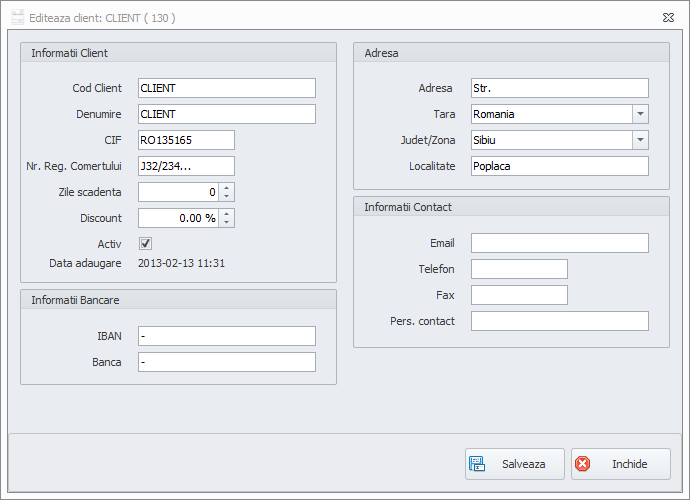Image resolution: width=690 pixels, height=500 pixels.
Task: Click the Banca input field
Action: tap(226, 362)
